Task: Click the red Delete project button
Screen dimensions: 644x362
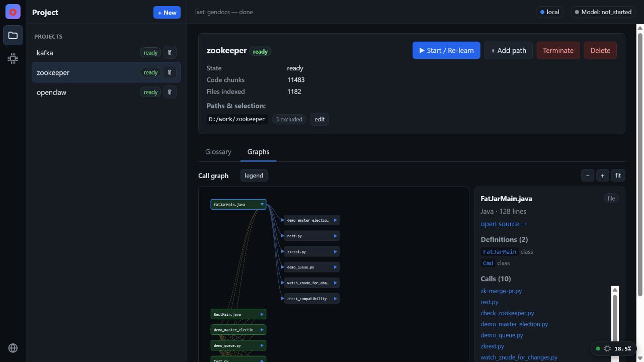Action: pos(600,50)
